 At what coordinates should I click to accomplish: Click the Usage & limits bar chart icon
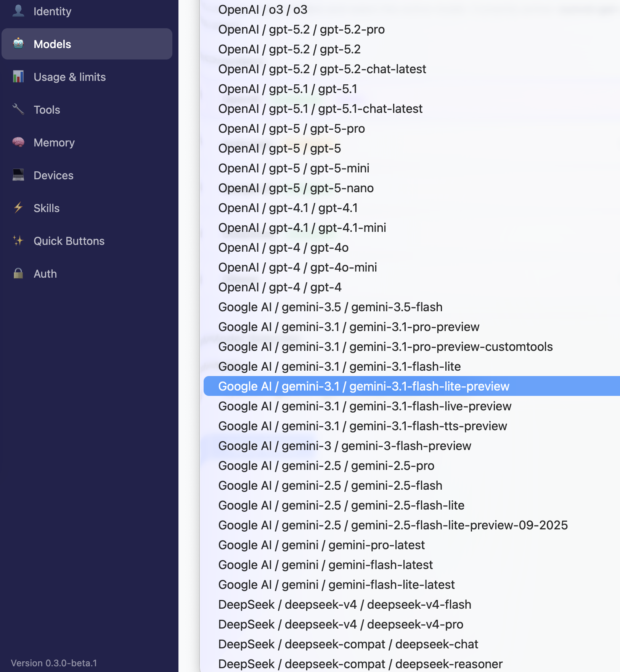(x=18, y=76)
